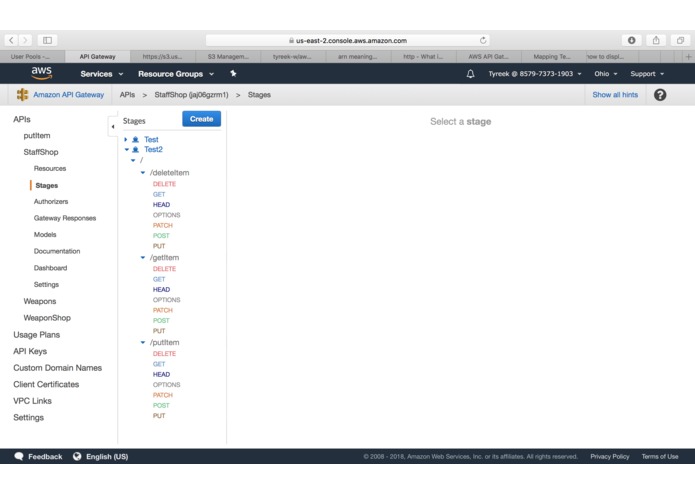Viewport: 695px width, 494px height.
Task: Click StaffShop breadcrumb link
Action: pyautogui.click(x=191, y=95)
